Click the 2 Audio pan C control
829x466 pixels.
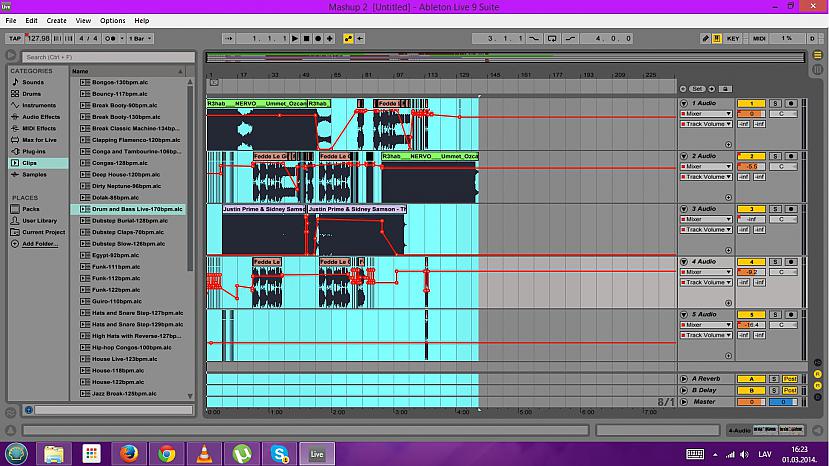[x=783, y=167]
